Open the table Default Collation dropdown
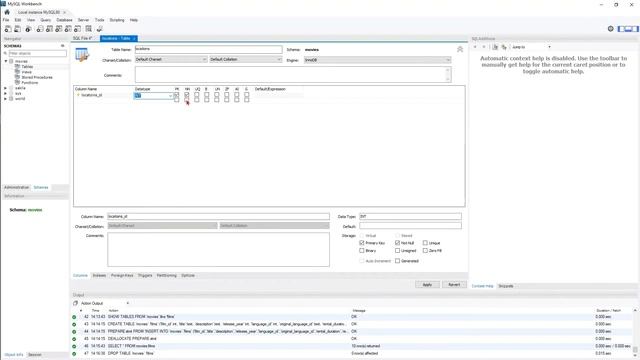The image size is (640, 360). (246, 60)
